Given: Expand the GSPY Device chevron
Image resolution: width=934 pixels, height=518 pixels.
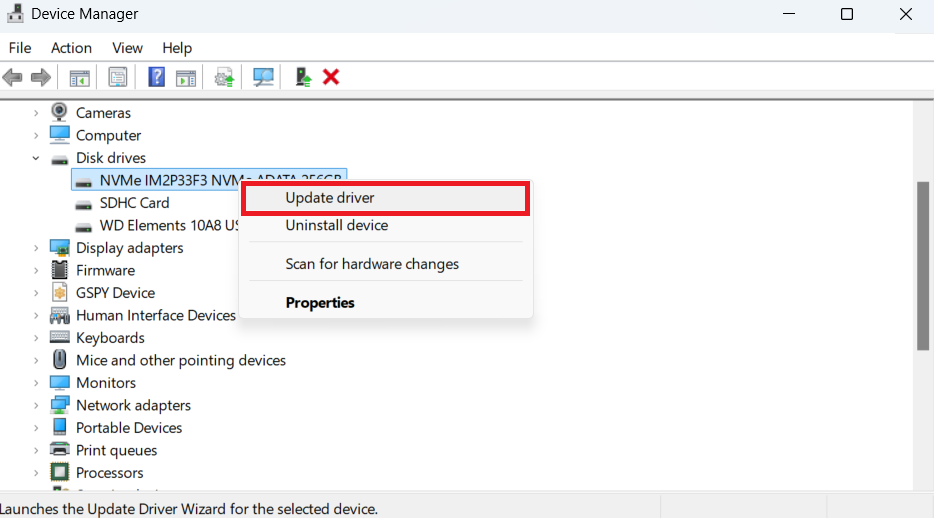Looking at the screenshot, I should point(36,293).
